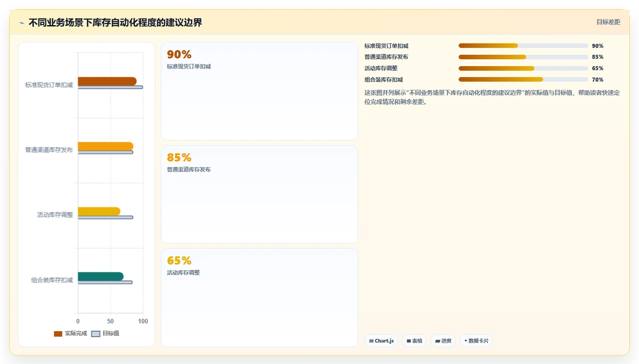
Task: Click the 65% data card value
Action: (179, 261)
